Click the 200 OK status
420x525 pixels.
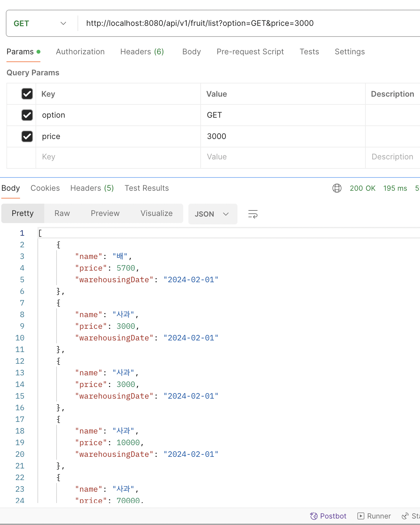tap(362, 188)
